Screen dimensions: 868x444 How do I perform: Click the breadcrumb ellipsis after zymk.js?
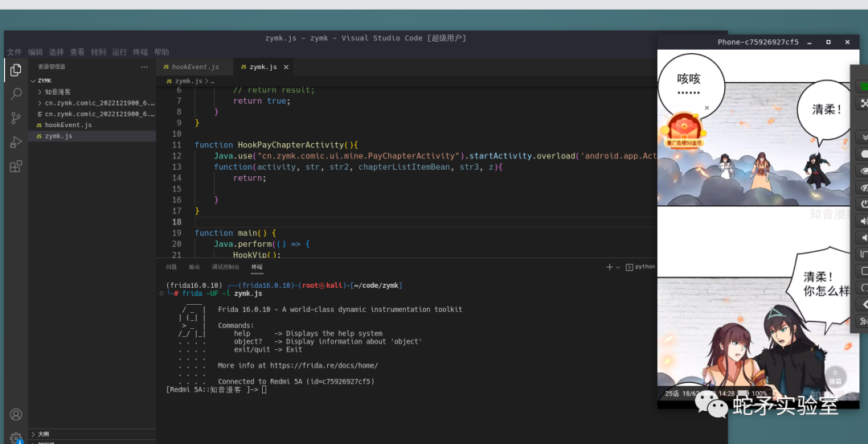point(212,81)
